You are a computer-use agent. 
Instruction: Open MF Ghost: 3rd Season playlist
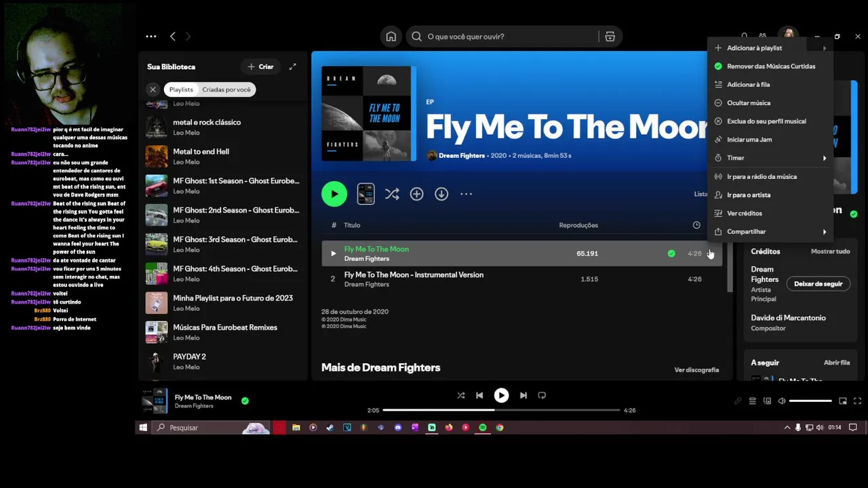point(224,244)
